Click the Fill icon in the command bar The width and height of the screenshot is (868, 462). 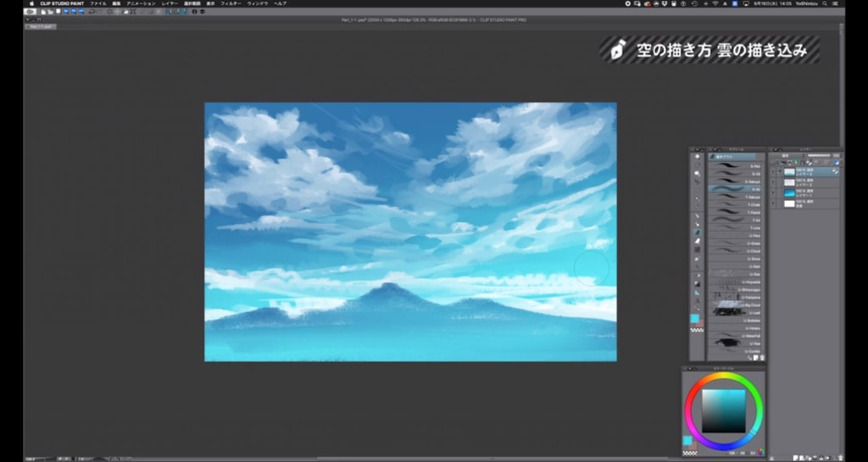[x=125, y=12]
